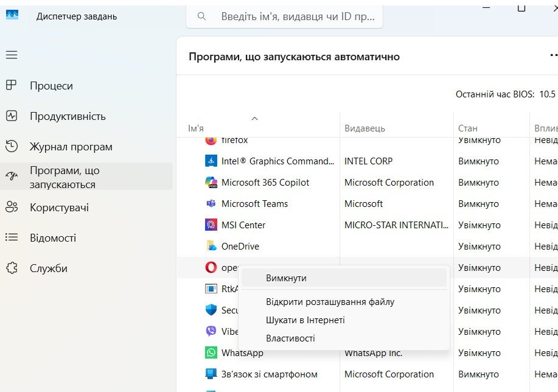Focus the search field for name or publisher
The image size is (558, 392).
click(x=284, y=16)
